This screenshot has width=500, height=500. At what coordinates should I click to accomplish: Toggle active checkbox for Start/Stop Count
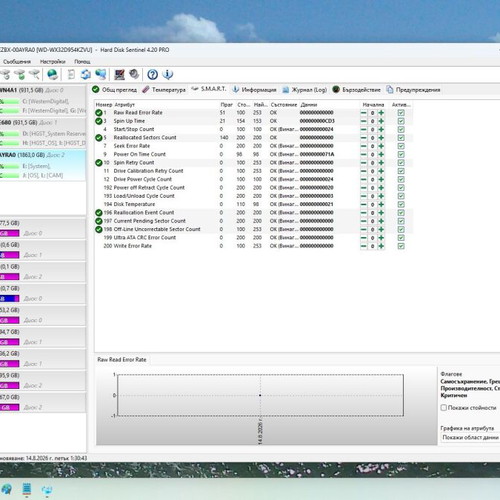click(x=401, y=129)
